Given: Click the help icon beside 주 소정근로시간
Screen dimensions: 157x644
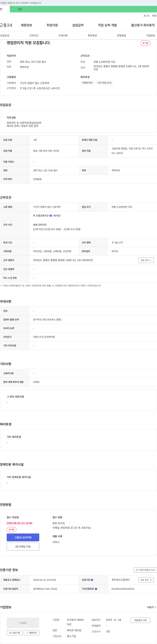Looking at the screenshot, I should tap(51, 215).
